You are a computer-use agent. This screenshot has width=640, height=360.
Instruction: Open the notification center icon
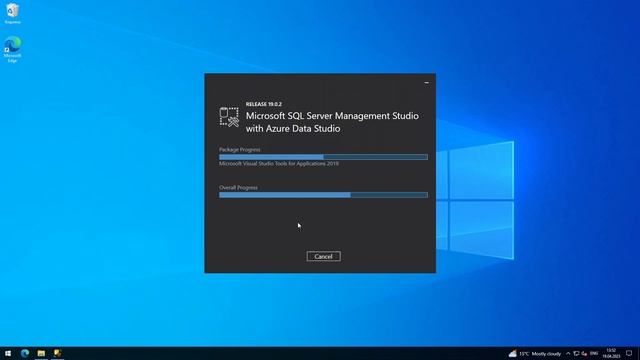click(x=629, y=353)
